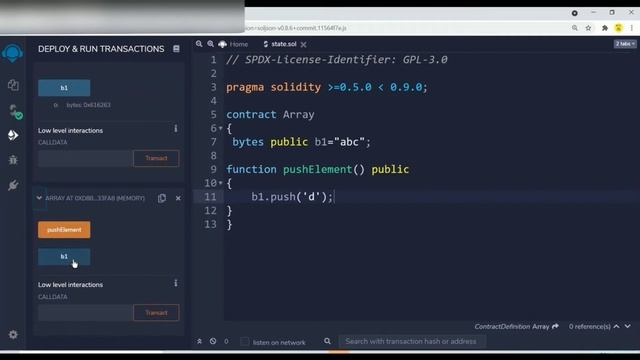
Task: Open Deploy & run transactions sidebar icon
Action: (13, 135)
